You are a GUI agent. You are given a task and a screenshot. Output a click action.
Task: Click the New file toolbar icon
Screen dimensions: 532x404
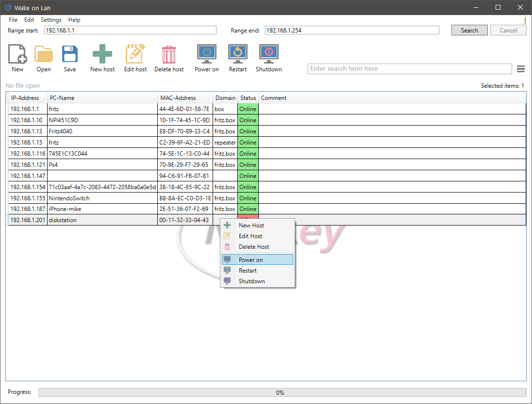(17, 54)
